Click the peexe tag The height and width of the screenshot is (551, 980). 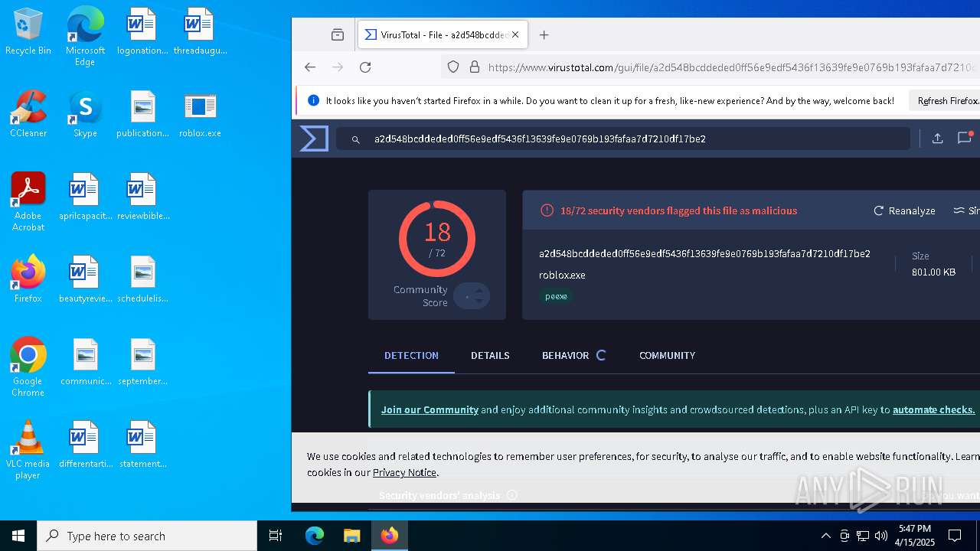(556, 296)
